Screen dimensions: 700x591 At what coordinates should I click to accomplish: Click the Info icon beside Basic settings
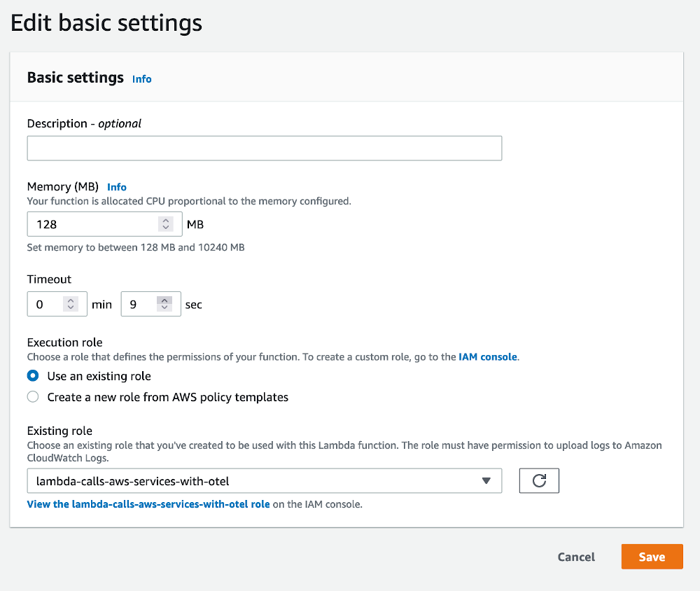(x=141, y=78)
